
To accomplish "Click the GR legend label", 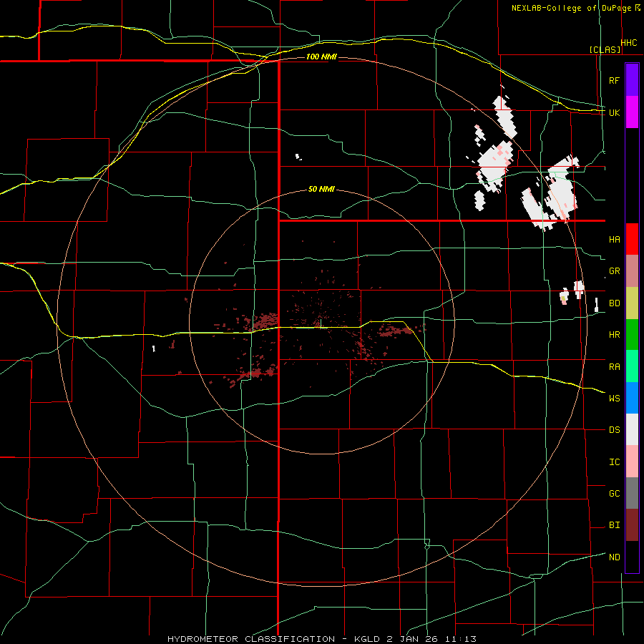I will (615, 271).
